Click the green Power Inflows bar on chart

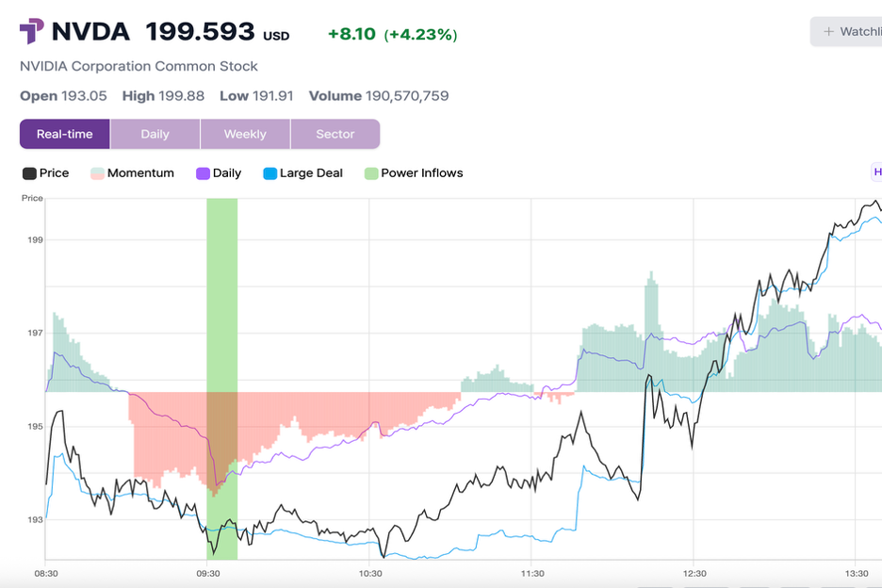(x=222, y=283)
